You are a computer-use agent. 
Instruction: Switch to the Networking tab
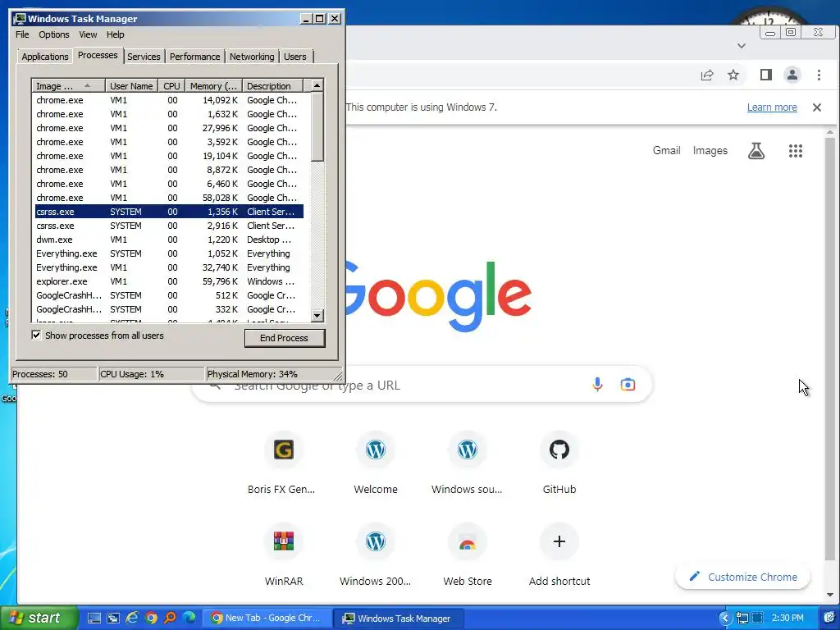click(x=252, y=57)
